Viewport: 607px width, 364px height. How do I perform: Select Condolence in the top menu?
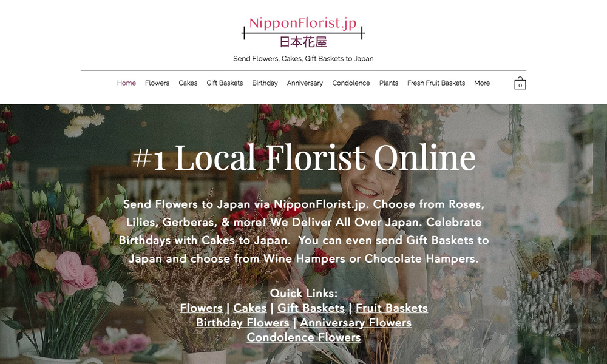click(x=351, y=83)
